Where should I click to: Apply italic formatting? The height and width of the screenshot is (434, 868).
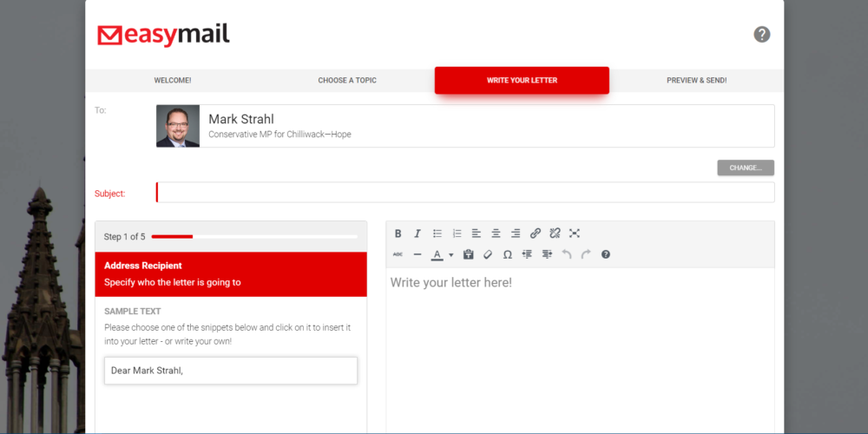click(418, 233)
